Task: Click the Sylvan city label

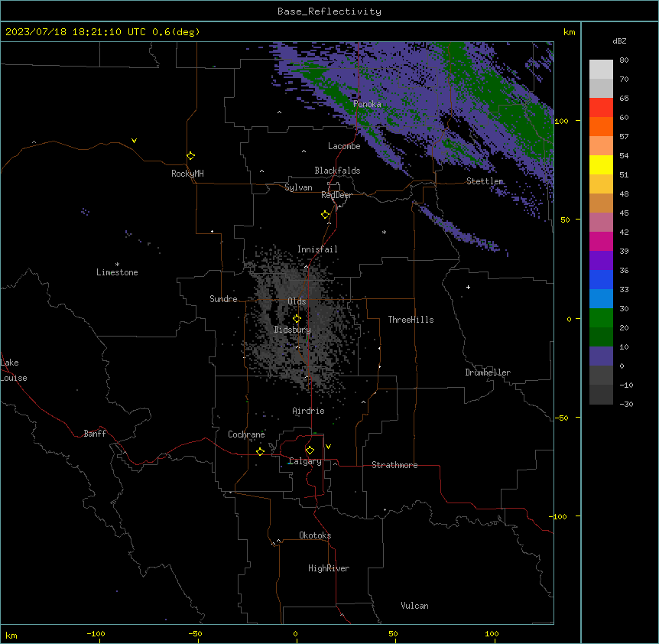Action: (298, 187)
